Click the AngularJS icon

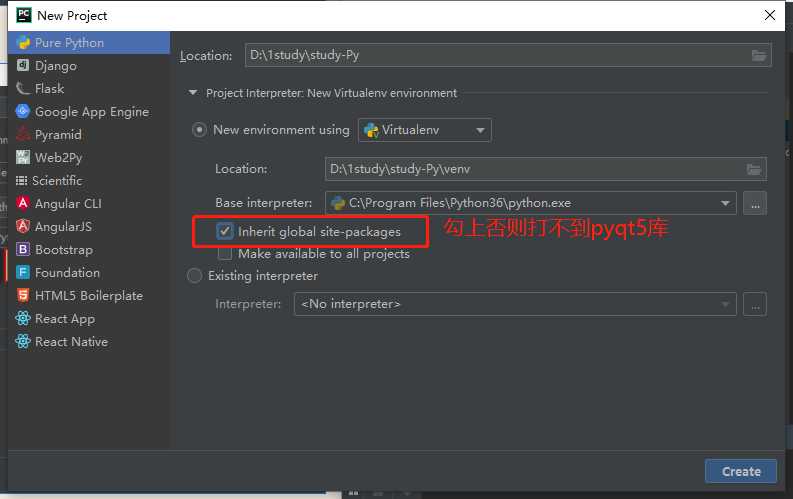point(23,226)
